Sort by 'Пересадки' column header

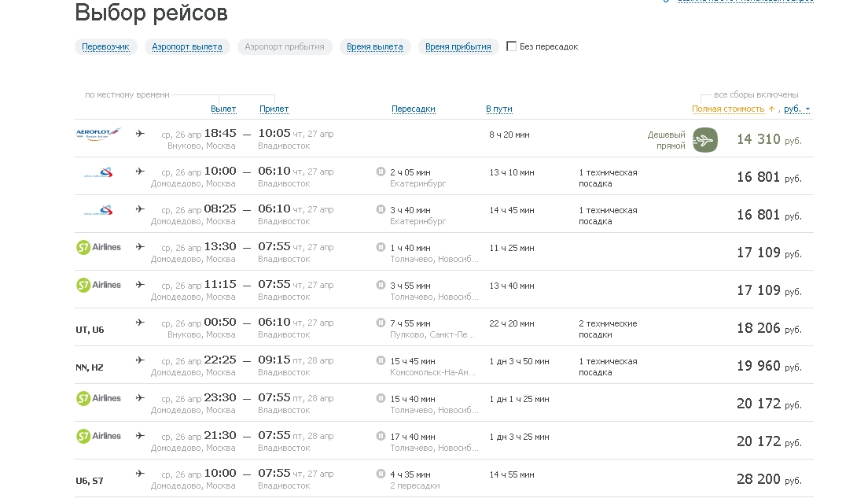coord(413,109)
